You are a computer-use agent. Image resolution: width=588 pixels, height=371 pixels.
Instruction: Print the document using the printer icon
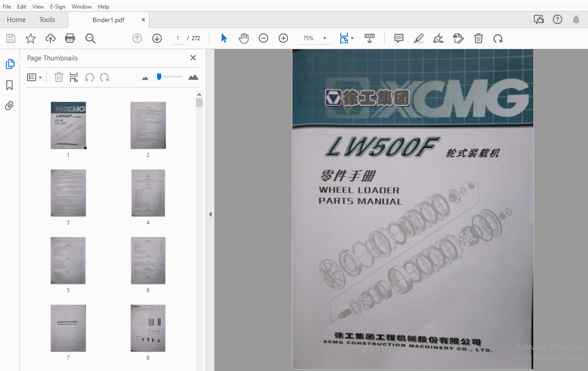point(70,38)
